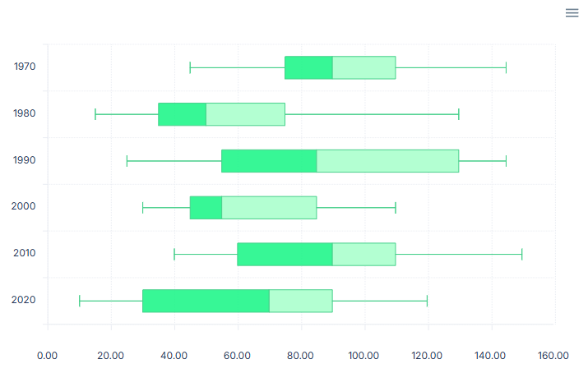Click the 160.00 x-axis label
The image size is (588, 373).
coord(553,356)
